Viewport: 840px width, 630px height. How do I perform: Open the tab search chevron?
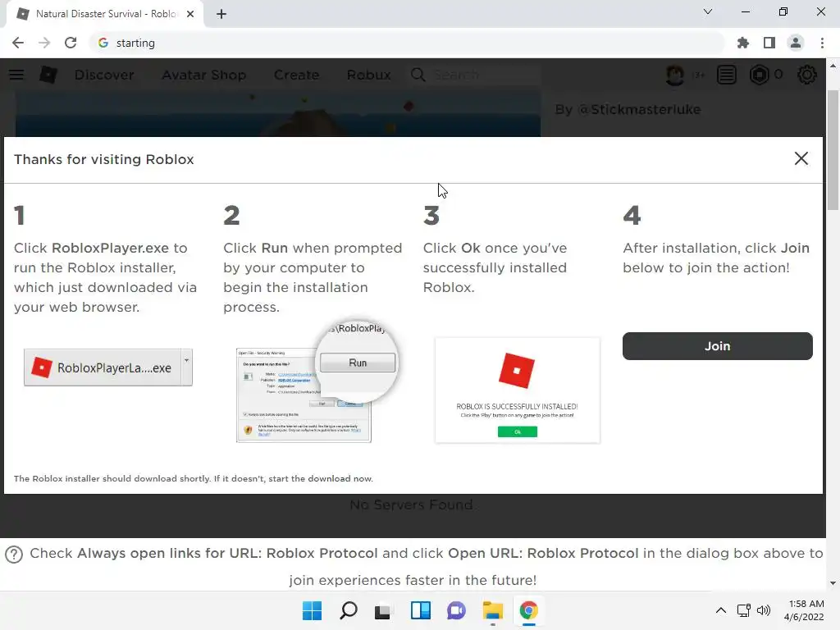click(708, 11)
